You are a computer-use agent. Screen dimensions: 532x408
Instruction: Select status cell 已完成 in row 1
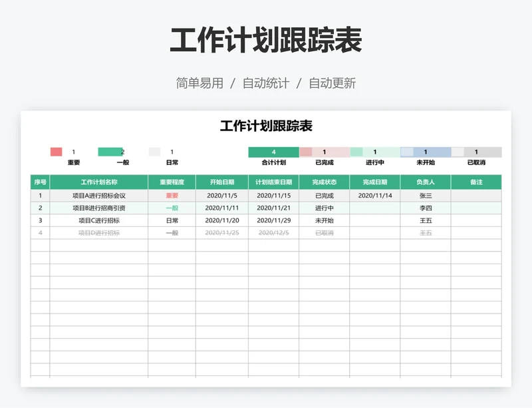(x=325, y=196)
